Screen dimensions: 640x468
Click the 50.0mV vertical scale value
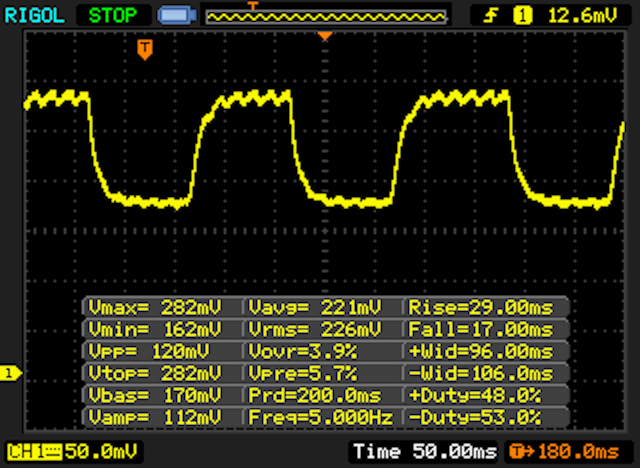(x=101, y=452)
